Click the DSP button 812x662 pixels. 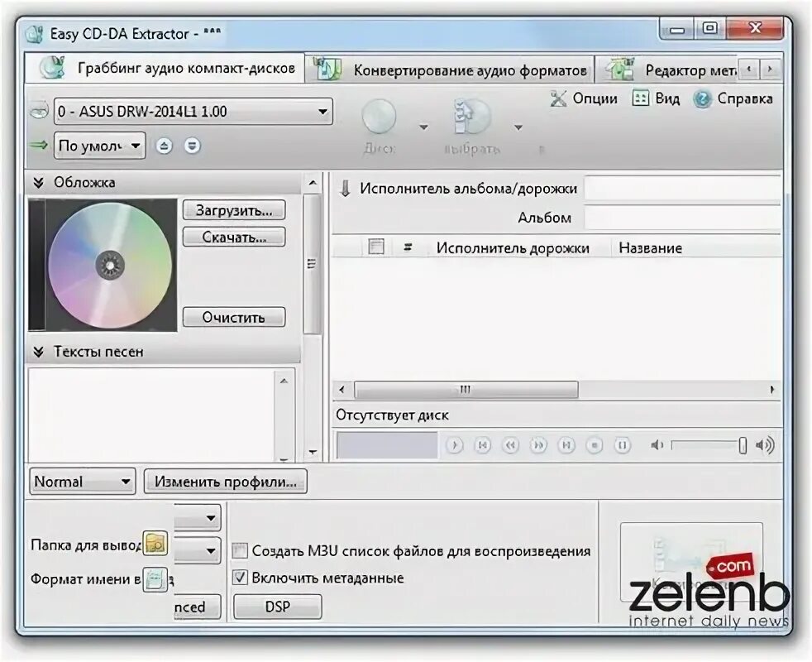(278, 607)
